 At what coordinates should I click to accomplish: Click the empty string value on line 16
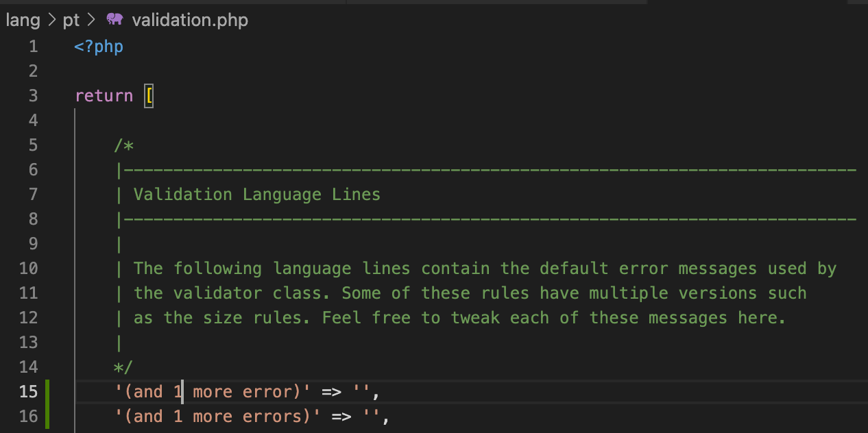(x=372, y=417)
